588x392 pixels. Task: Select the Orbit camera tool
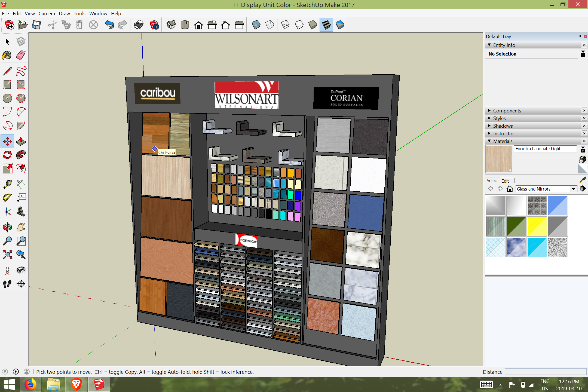coord(7,227)
